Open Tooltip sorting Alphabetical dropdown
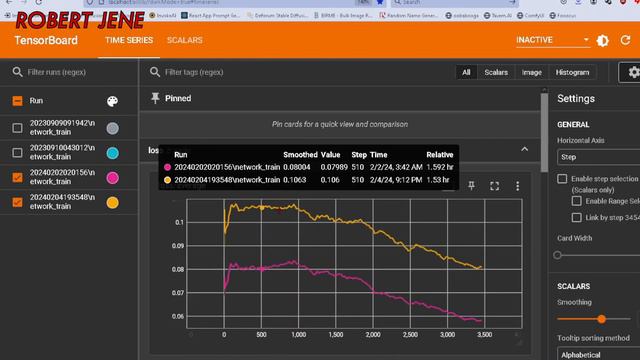640x360 pixels. click(598, 354)
